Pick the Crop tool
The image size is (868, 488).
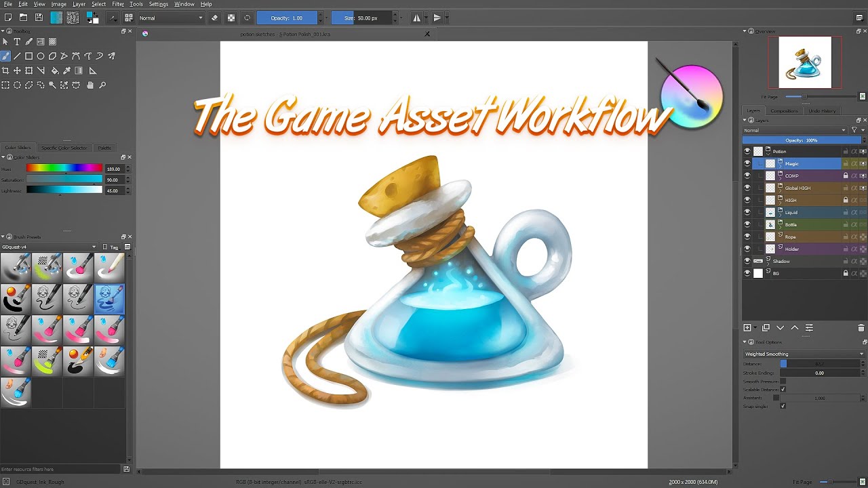6,71
